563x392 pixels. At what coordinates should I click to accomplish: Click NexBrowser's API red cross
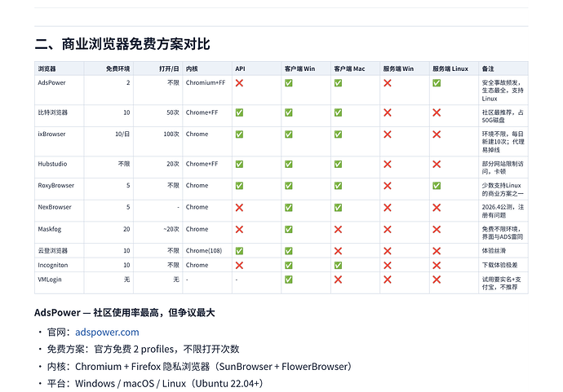point(239,207)
